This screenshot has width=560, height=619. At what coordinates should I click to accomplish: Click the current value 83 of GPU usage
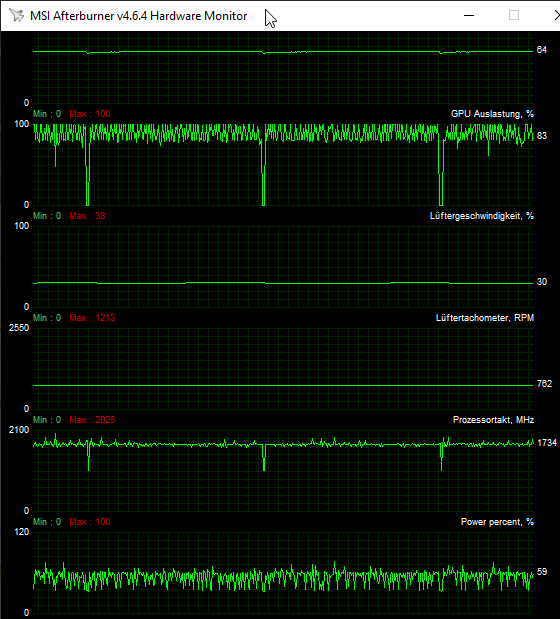pyautogui.click(x=542, y=136)
